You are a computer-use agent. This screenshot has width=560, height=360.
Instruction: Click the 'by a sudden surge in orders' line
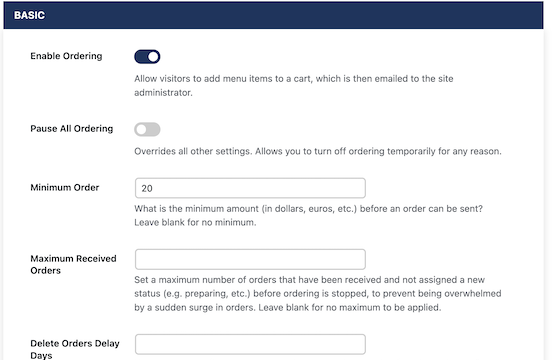(288, 308)
